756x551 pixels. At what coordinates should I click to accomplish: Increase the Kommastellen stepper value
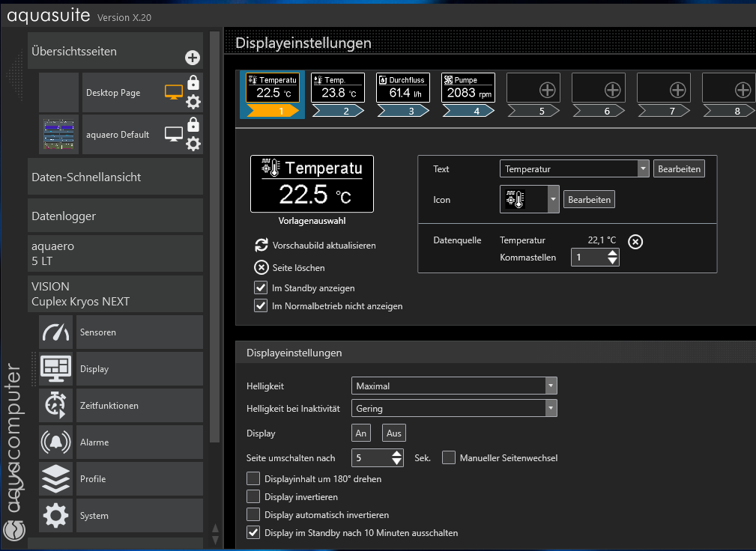click(x=613, y=254)
